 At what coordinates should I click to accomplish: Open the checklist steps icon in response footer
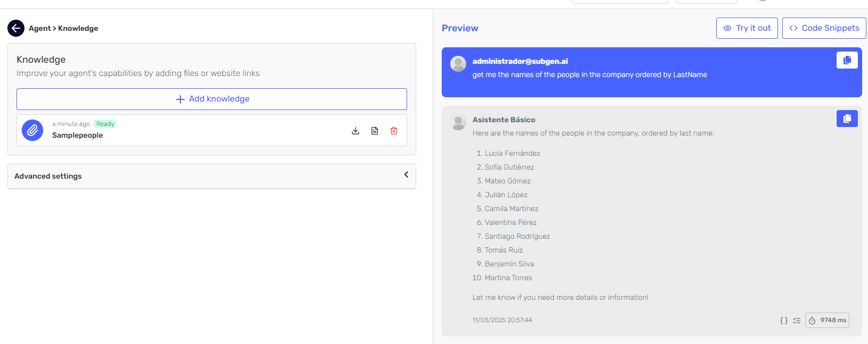click(797, 321)
